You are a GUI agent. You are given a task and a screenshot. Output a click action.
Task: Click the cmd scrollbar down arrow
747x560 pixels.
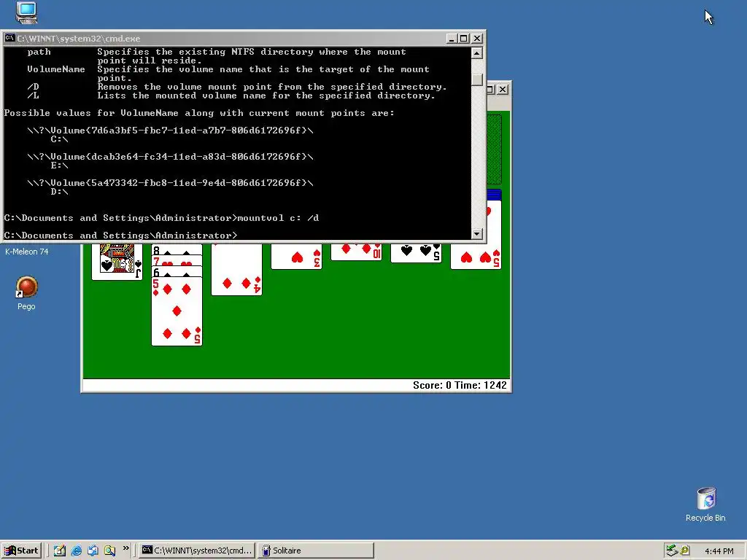pyautogui.click(x=476, y=234)
